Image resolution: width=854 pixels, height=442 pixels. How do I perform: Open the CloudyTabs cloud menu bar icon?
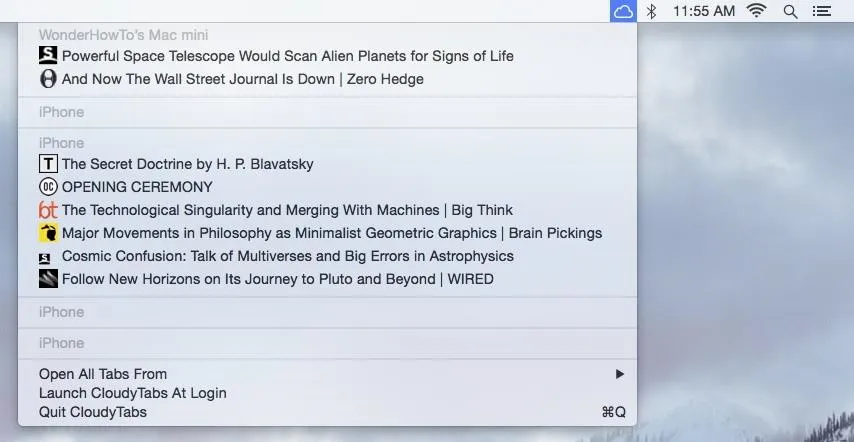click(x=623, y=11)
